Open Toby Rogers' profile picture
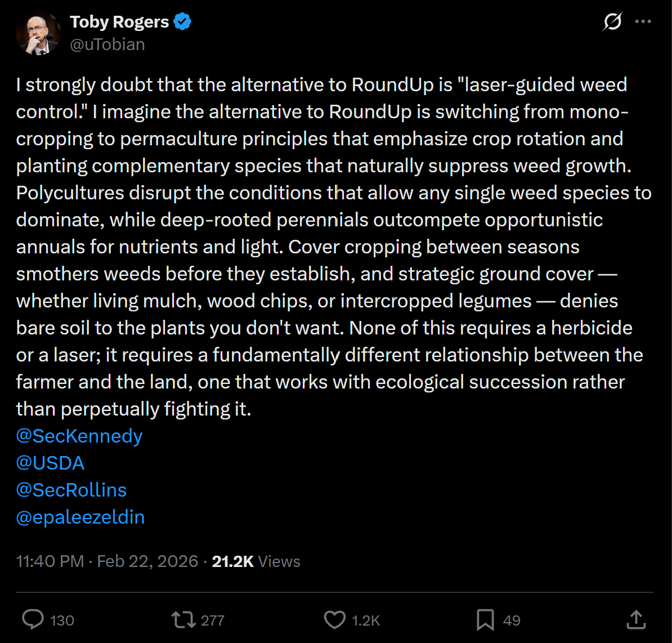Viewport: 672px width, 643px height. click(x=38, y=33)
